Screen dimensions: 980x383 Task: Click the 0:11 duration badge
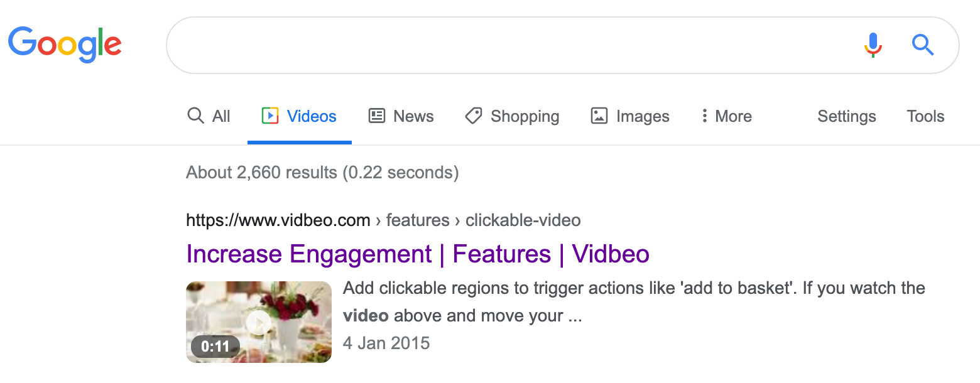click(215, 346)
